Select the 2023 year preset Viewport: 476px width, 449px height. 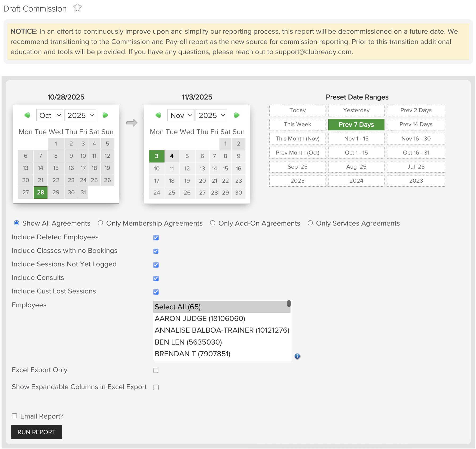pyautogui.click(x=416, y=181)
